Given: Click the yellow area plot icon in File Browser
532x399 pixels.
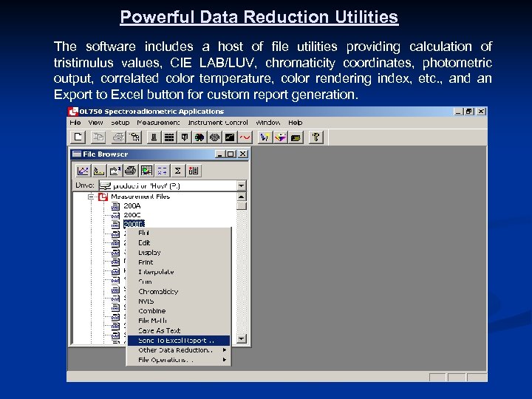Looking at the screenshot, I should (x=99, y=171).
